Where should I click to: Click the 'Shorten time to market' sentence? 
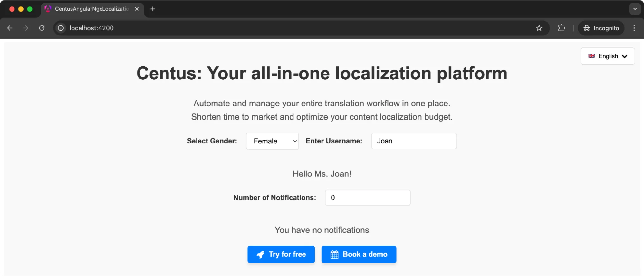(x=322, y=117)
